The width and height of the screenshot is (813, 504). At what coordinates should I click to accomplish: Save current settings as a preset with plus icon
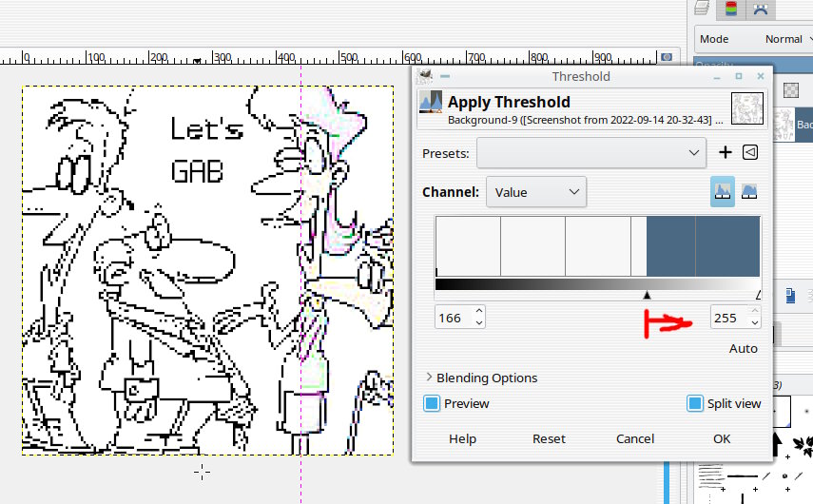725,152
